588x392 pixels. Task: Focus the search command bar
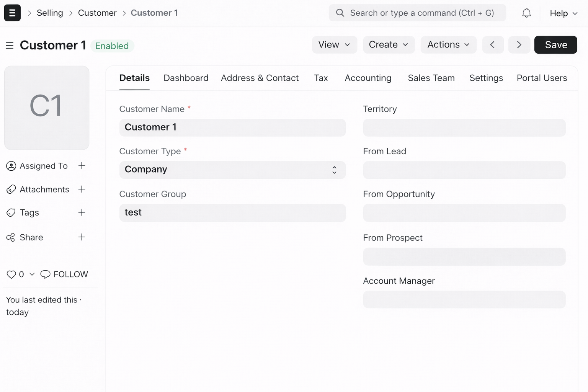(x=417, y=13)
